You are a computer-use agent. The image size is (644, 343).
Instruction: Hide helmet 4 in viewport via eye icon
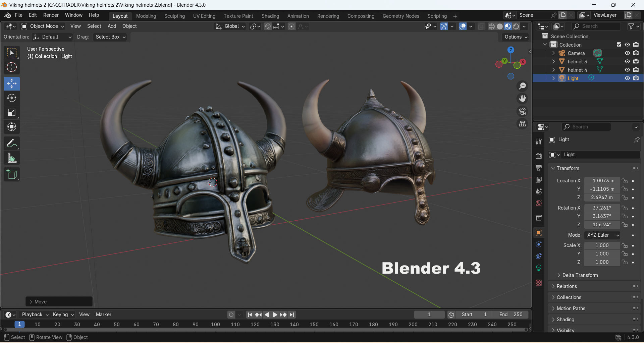click(x=627, y=70)
